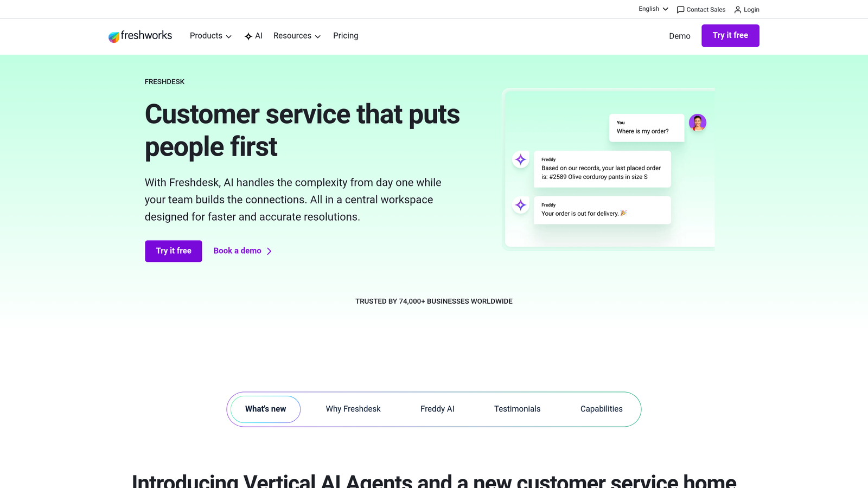Screen dimensions: 868x488
Task: Click the 'Your order is out for delivery' message
Action: pyautogui.click(x=602, y=210)
